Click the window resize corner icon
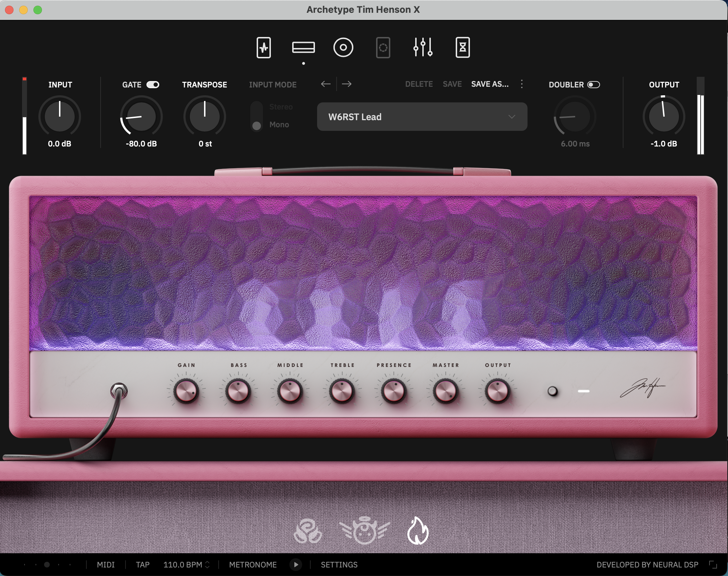 click(x=713, y=565)
